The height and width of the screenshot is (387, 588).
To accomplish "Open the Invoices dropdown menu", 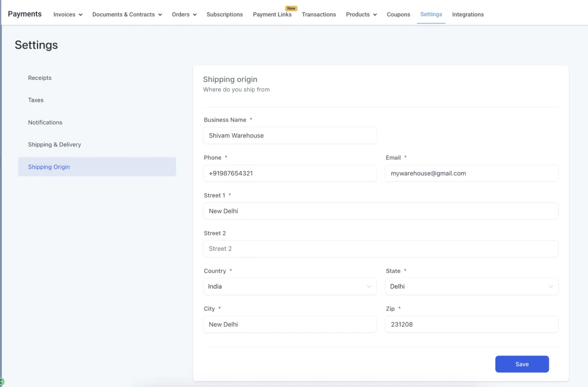I will click(68, 15).
